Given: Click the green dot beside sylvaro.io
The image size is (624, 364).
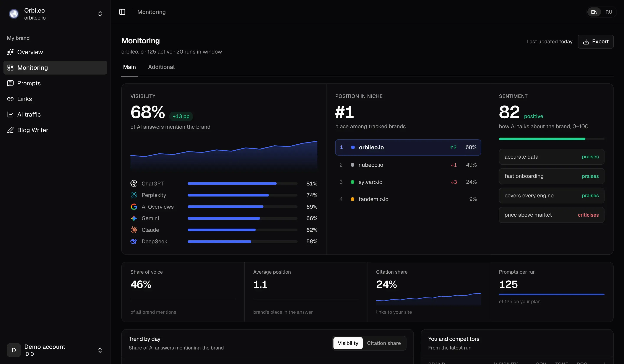Looking at the screenshot, I should click(352, 182).
